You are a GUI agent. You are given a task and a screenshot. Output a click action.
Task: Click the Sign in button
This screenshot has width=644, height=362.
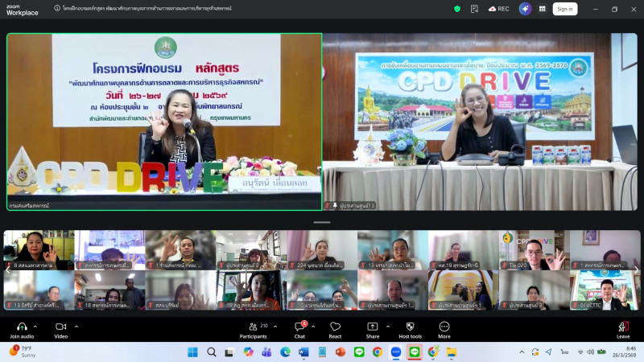pyautogui.click(x=564, y=9)
